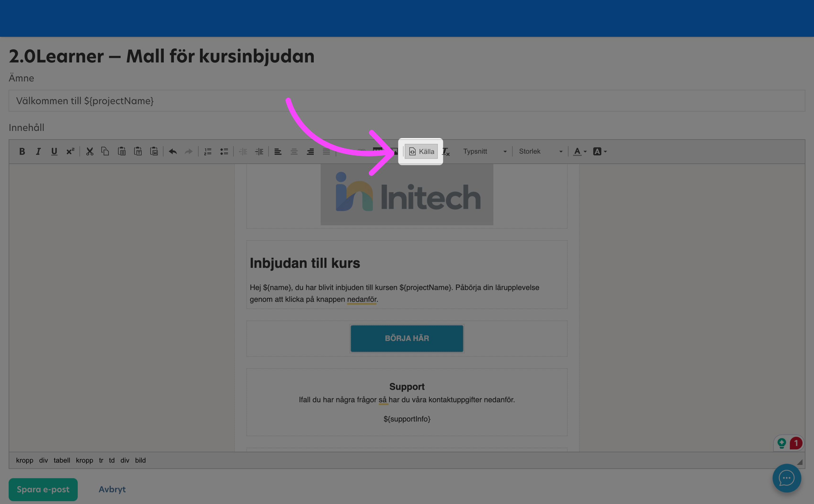
Task: Toggle superscript formatting
Action: click(70, 151)
